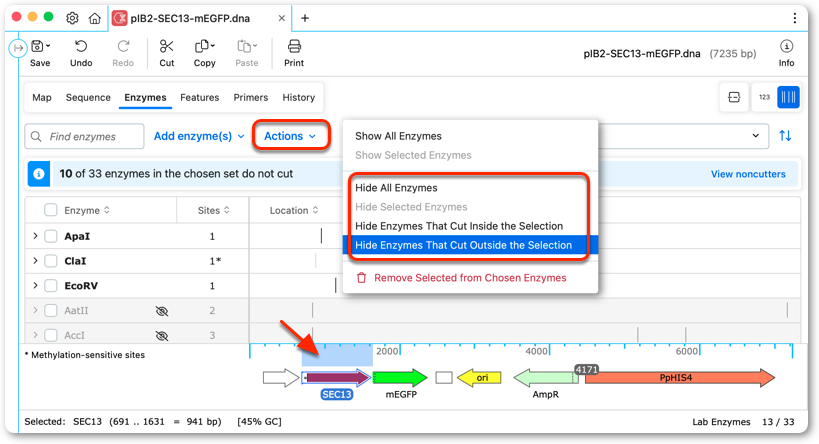Copy selection using Copy icon

point(202,46)
